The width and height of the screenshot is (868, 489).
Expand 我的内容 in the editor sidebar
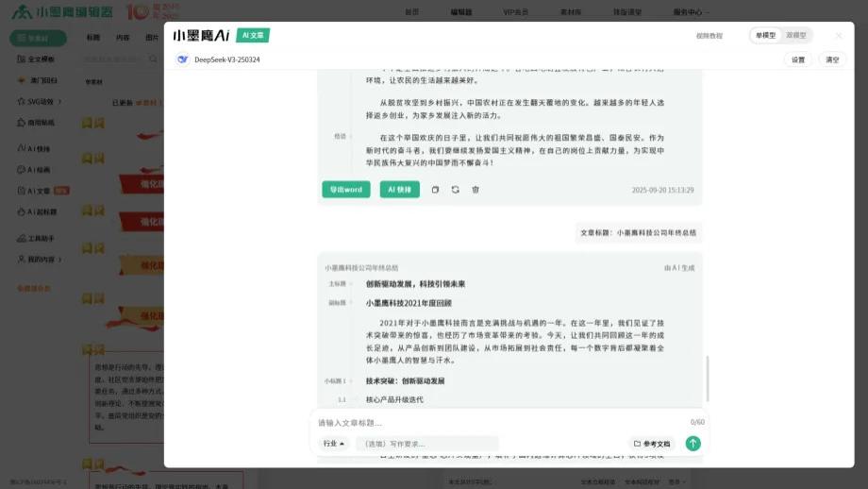pyautogui.click(x=39, y=260)
